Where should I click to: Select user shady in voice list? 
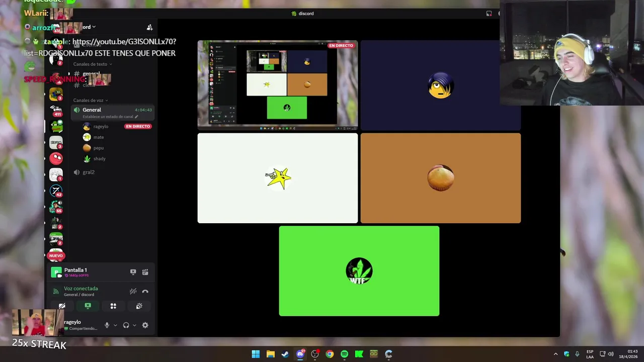pyautogui.click(x=100, y=158)
